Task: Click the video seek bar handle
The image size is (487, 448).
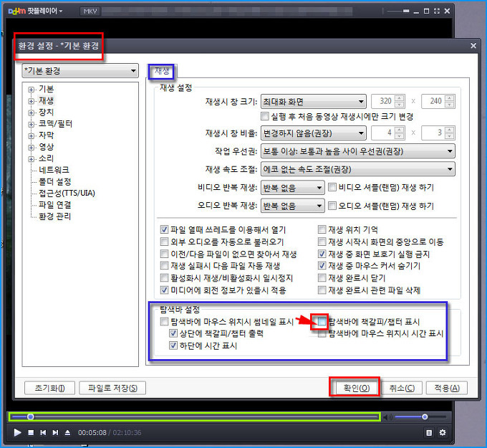Action: 30,416
